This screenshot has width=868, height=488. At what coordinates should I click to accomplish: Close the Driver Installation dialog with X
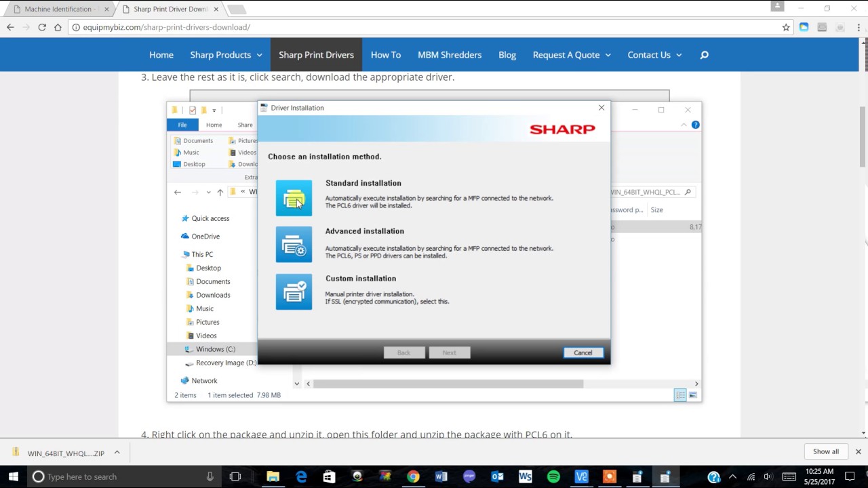[x=601, y=108]
